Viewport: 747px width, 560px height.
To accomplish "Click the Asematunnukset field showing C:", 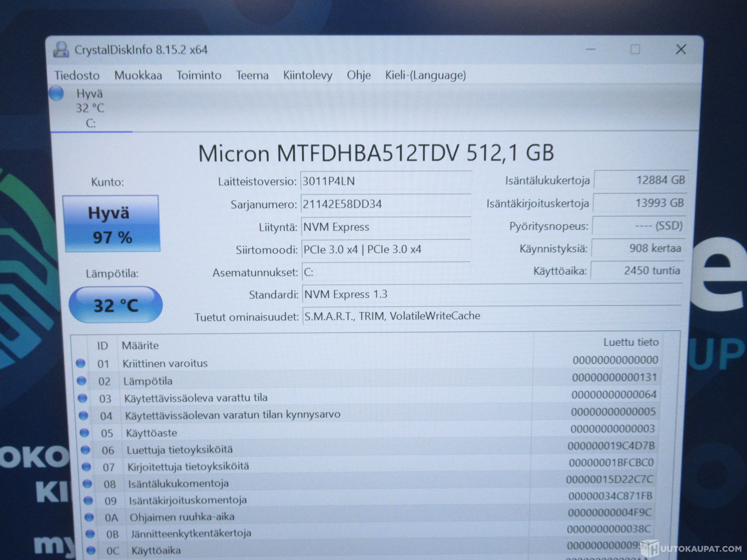I will pos(386,272).
